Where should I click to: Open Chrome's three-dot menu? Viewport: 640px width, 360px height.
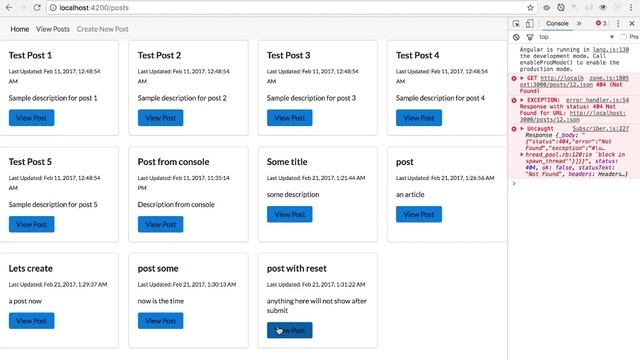(x=631, y=7)
